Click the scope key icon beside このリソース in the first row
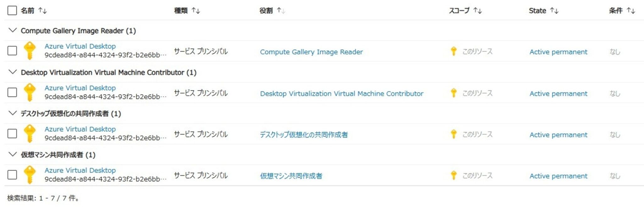 click(454, 52)
